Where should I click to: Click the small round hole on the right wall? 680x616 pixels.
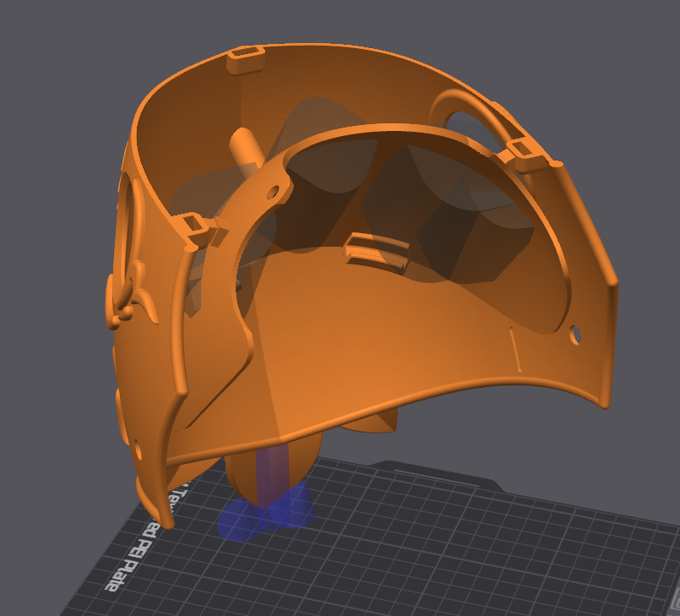(x=575, y=335)
